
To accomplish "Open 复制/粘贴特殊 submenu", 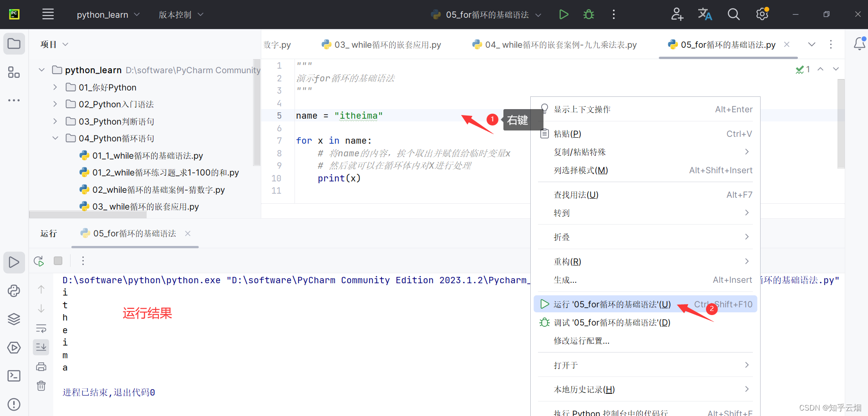I will tap(645, 152).
